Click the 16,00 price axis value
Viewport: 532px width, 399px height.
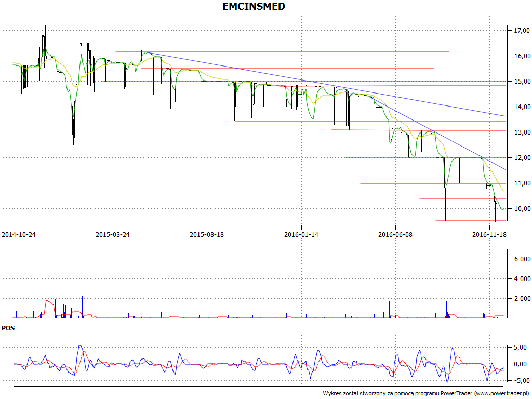(522, 56)
